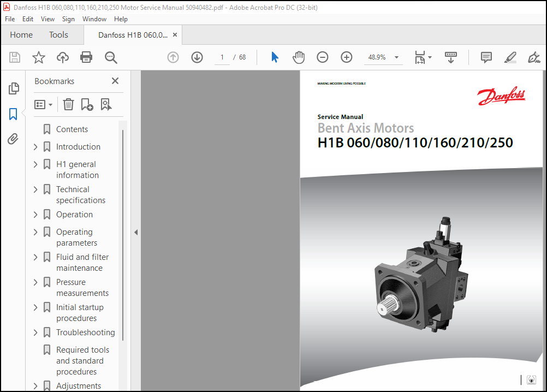Click the Save file icon
Image resolution: width=547 pixels, height=392 pixels.
click(x=15, y=57)
